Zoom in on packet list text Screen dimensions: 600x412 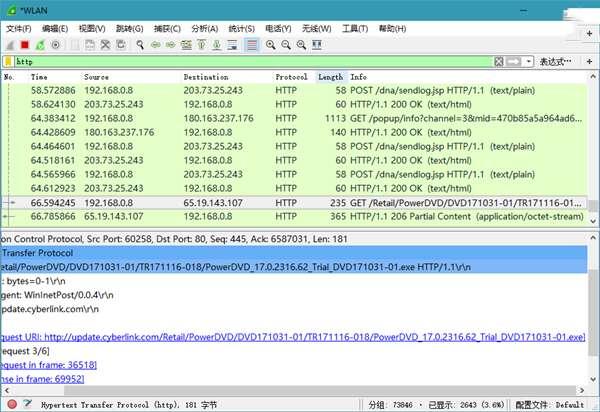click(272, 45)
